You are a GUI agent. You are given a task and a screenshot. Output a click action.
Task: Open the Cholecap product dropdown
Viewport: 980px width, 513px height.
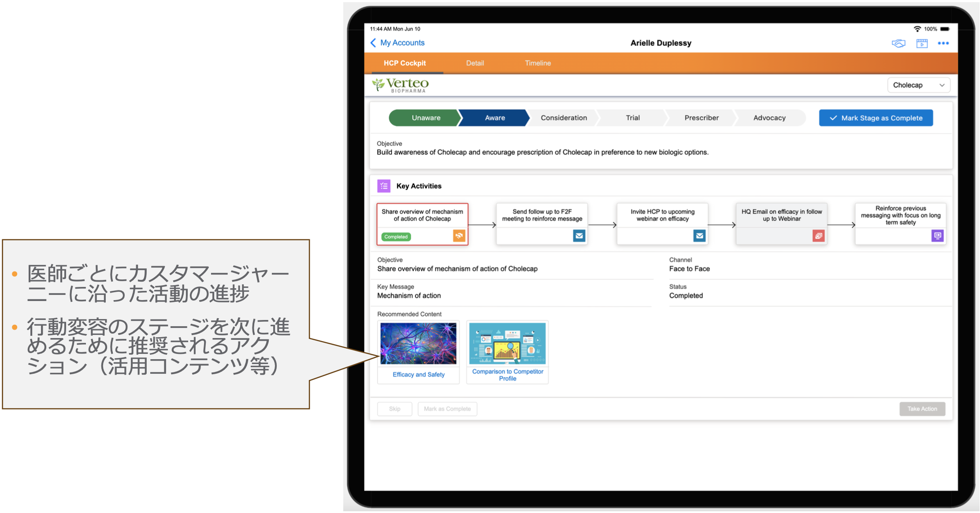click(918, 85)
